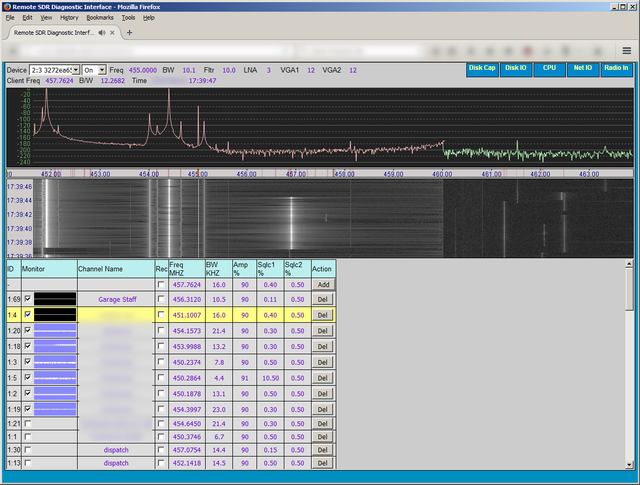Enable Rec checkbox for Garage Staff

tap(161, 299)
